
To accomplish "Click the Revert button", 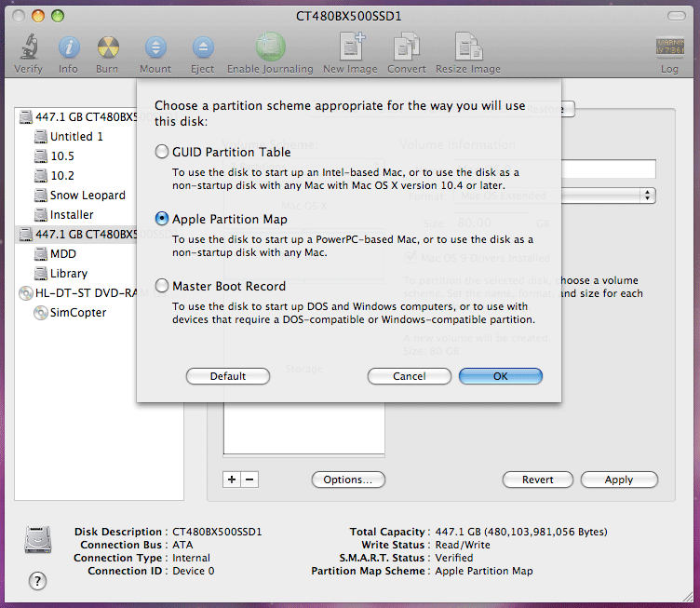I will click(538, 480).
